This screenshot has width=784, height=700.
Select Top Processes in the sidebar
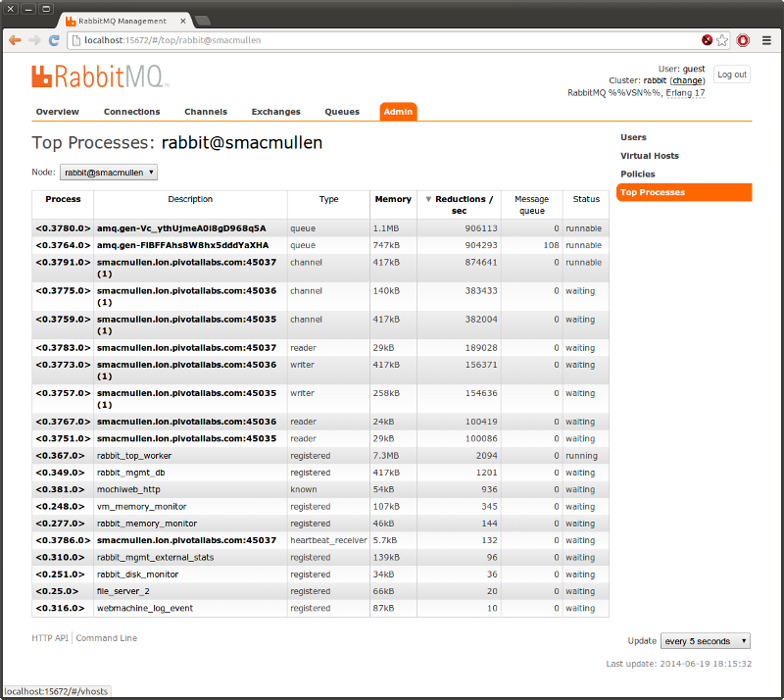pyautogui.click(x=684, y=192)
